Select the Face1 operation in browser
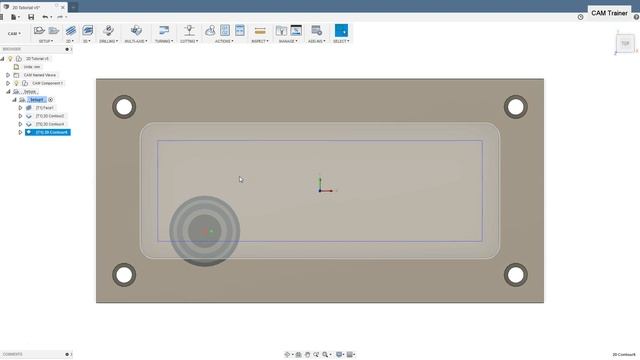Screen dimensions: 640x360 [x=44, y=108]
